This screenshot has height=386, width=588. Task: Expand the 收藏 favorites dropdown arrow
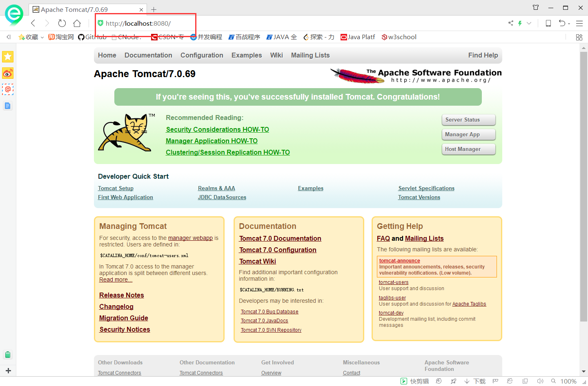tap(42, 38)
